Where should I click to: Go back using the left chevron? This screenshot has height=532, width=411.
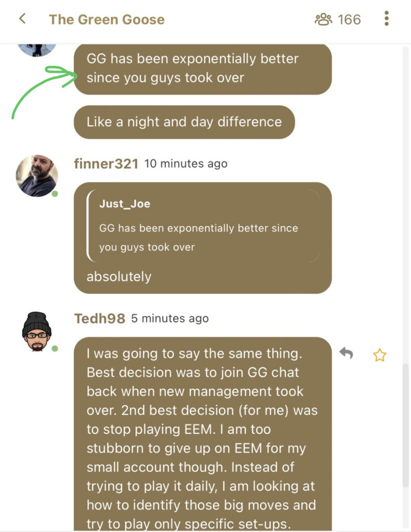coord(22,19)
